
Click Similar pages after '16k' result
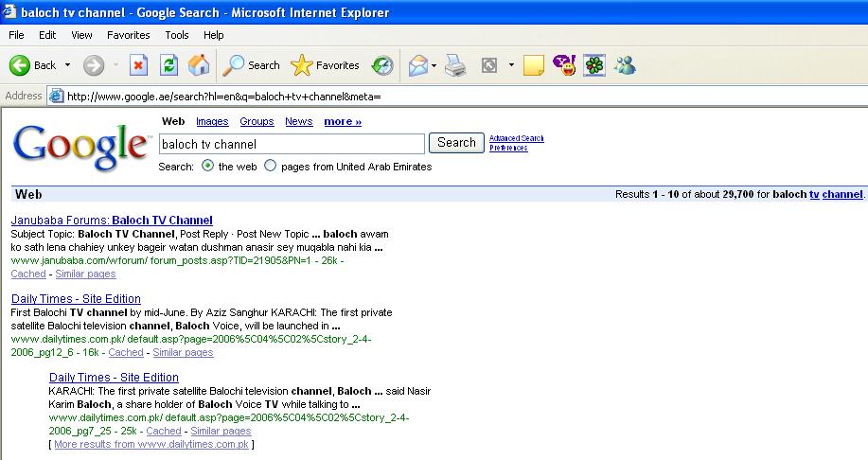(x=183, y=352)
